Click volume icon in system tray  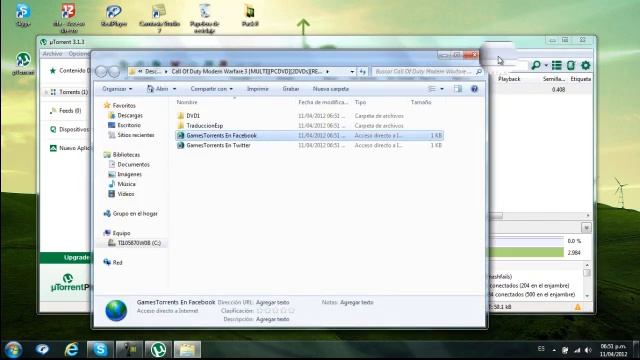(588, 350)
